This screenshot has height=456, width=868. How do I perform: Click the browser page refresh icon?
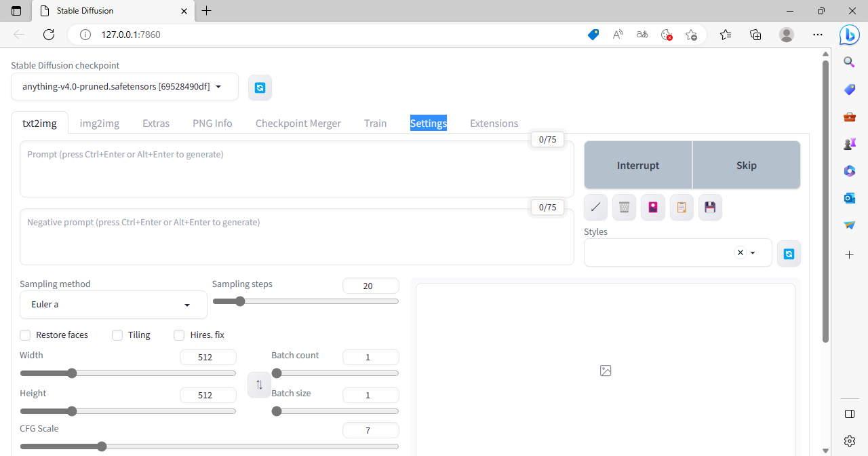tap(49, 35)
